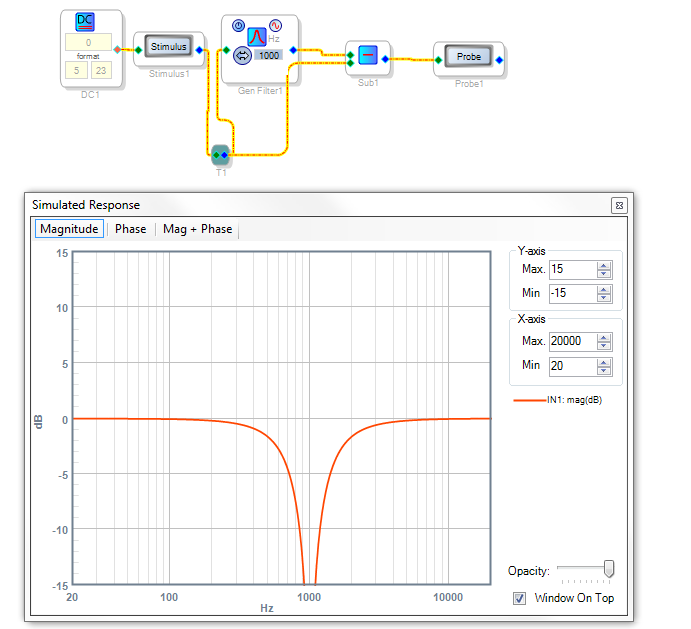Select the Stimulus1 blue output pin
This screenshot has width=691, height=629.
(199, 50)
